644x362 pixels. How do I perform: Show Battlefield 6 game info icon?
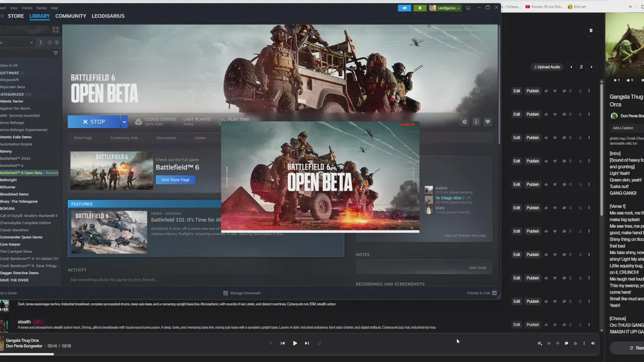tap(476, 122)
